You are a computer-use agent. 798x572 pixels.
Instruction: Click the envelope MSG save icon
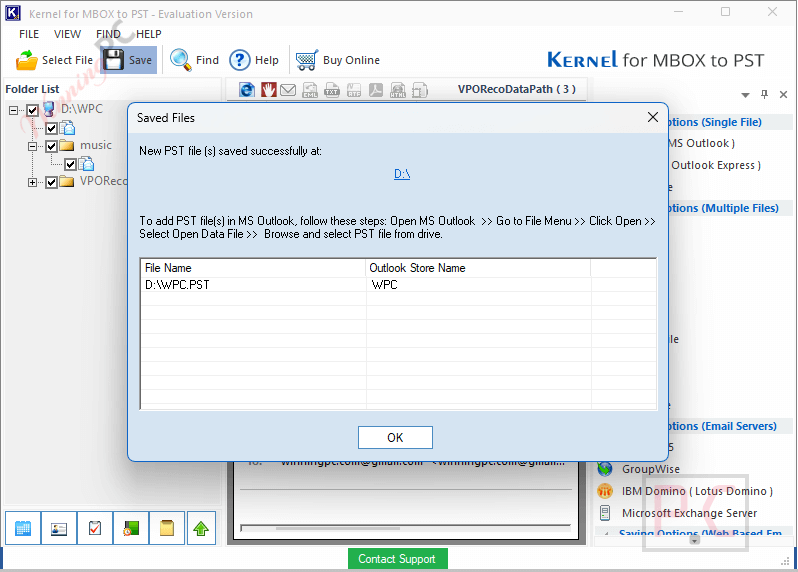click(288, 90)
